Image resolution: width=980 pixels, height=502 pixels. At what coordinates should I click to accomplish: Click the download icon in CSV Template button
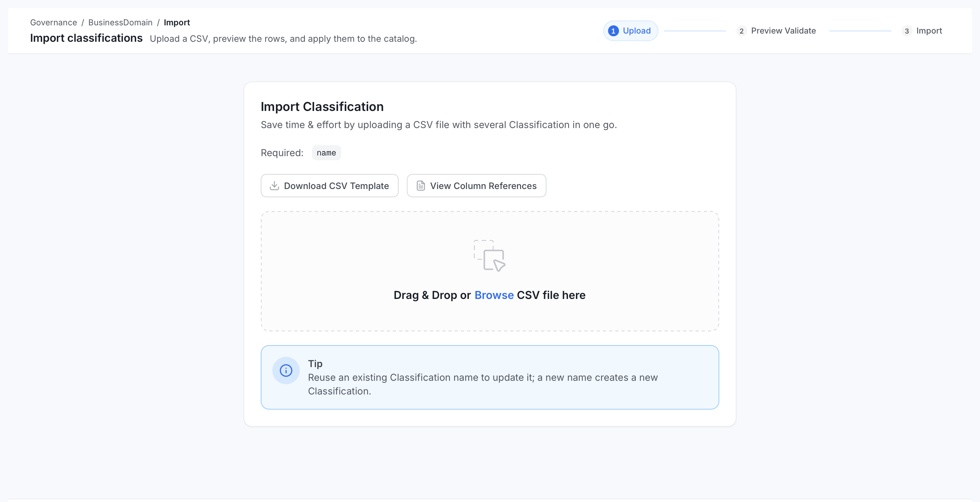tap(274, 186)
